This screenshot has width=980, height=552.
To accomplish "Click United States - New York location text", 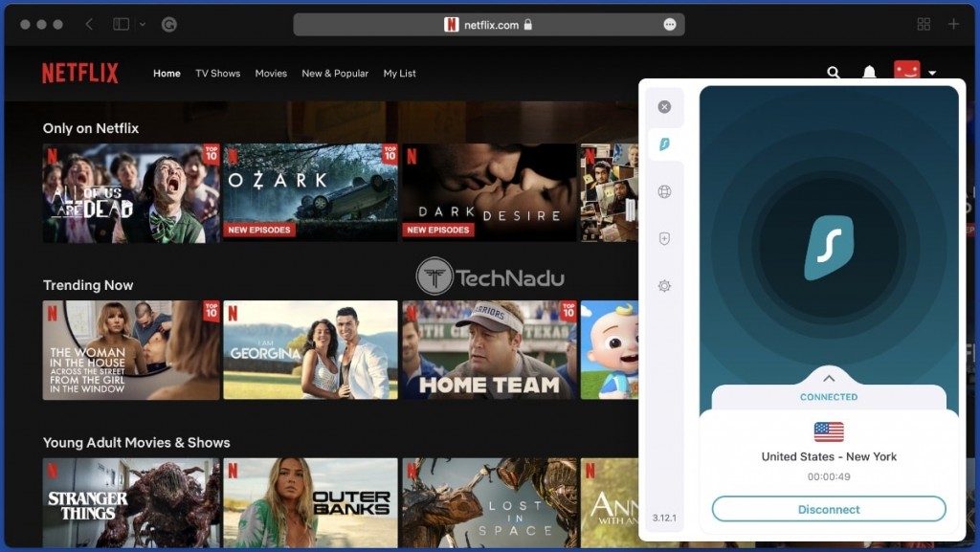I will (829, 456).
